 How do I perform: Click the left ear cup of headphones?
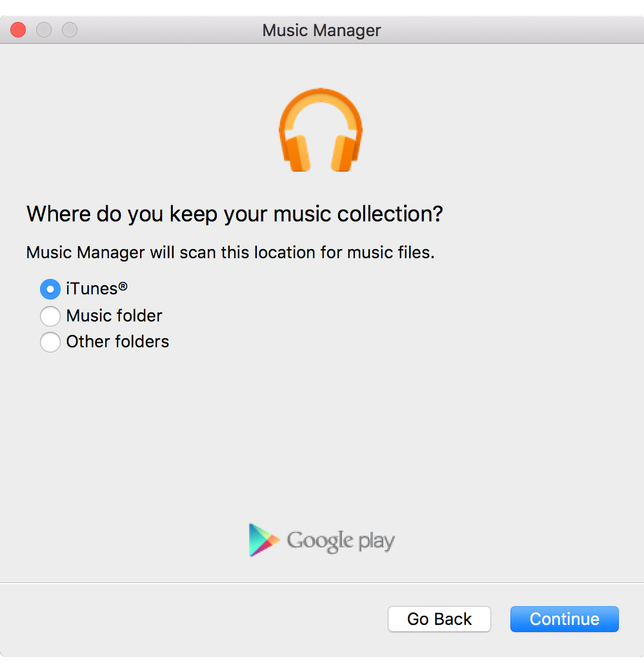[x=296, y=154]
